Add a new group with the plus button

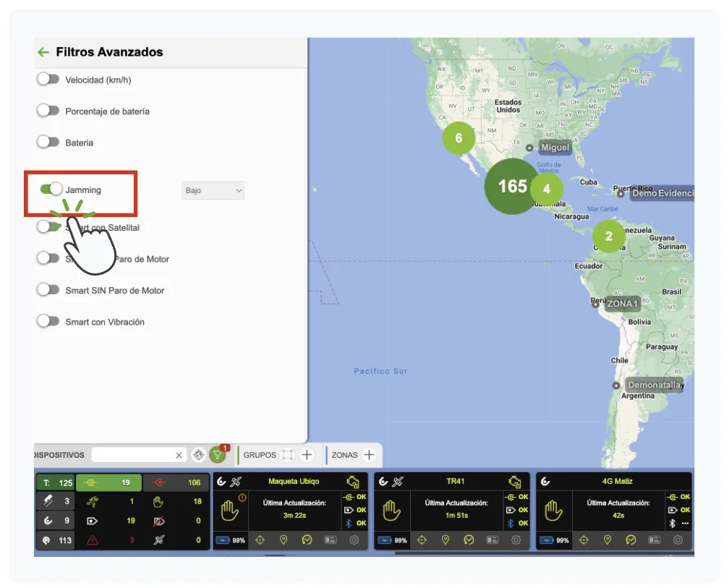click(x=307, y=455)
